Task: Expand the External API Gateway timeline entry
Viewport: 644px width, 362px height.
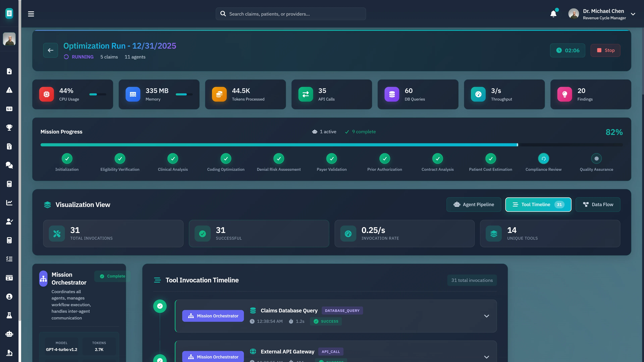Action: [x=487, y=357]
